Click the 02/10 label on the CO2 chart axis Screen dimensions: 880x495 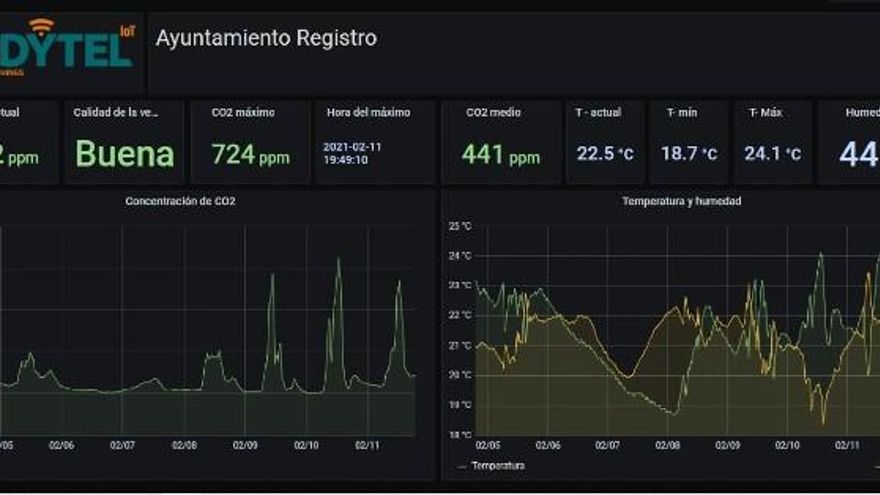point(306,445)
